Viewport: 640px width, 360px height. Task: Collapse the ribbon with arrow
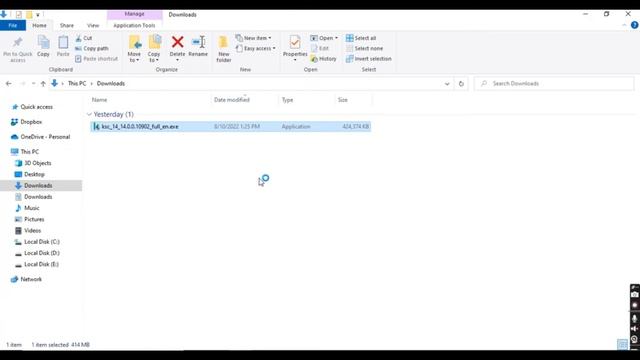(x=624, y=25)
